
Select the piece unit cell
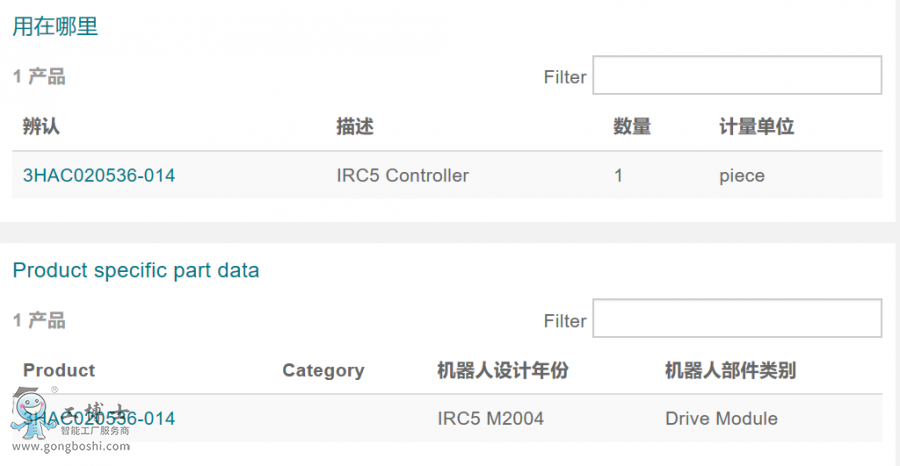pos(742,176)
